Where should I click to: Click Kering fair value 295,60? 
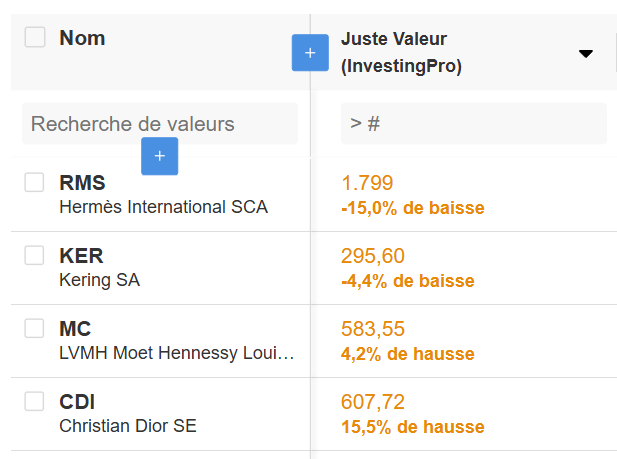[x=373, y=256]
